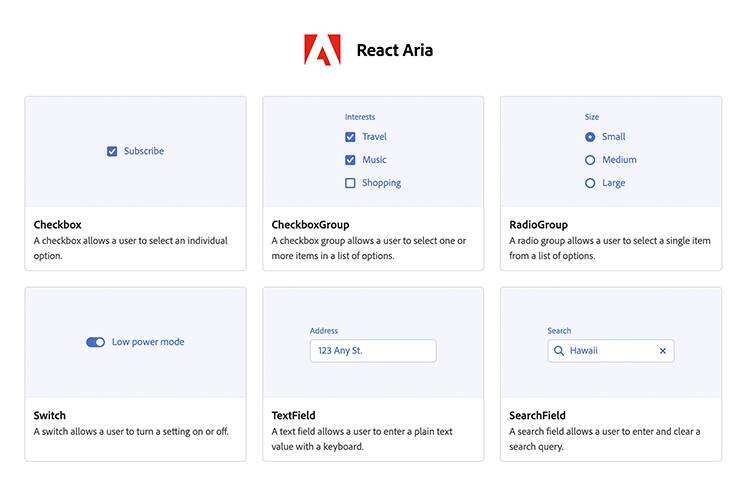The image size is (750, 480).
Task: Click the magnifier icon in Search field
Action: click(x=558, y=351)
